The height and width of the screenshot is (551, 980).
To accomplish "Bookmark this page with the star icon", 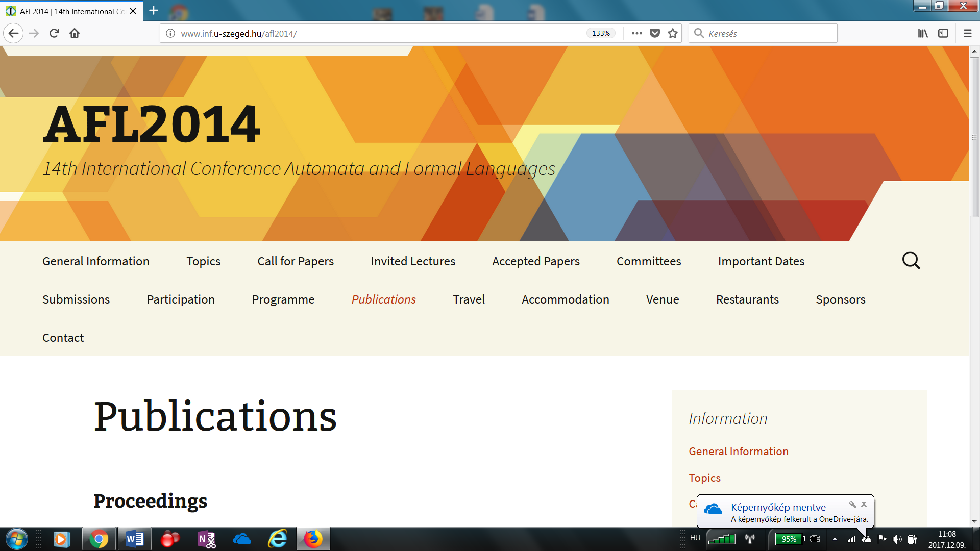I will (673, 34).
